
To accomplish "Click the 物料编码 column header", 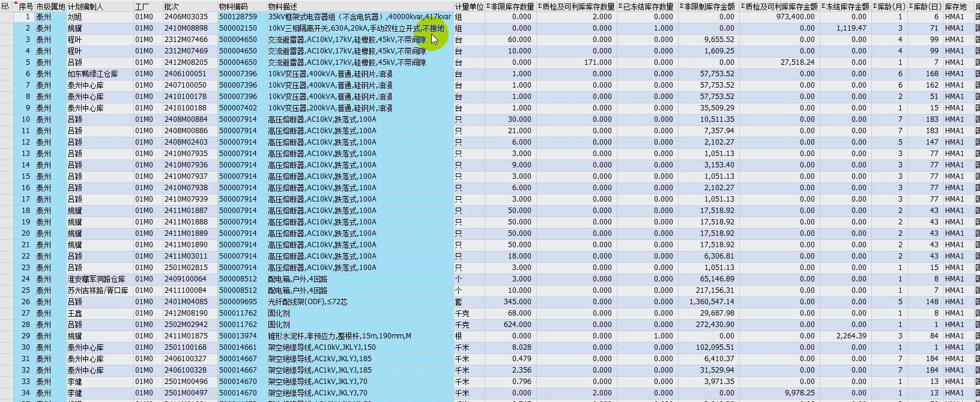I will point(233,7).
